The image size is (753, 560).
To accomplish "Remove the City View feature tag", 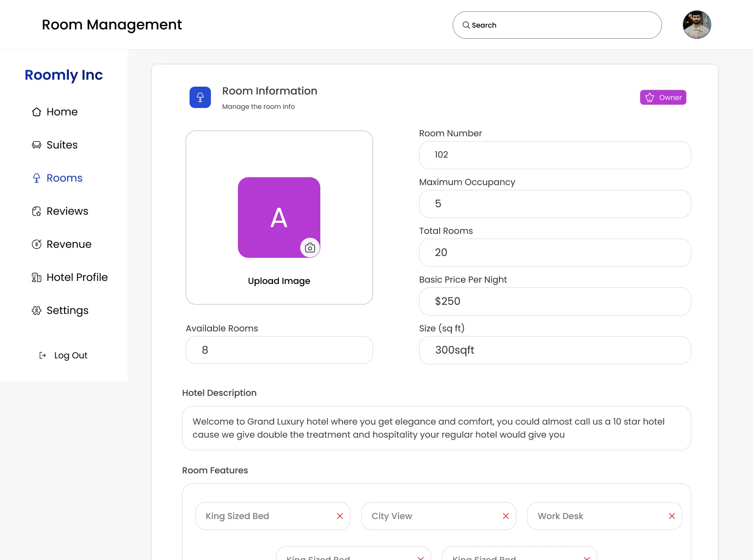I will pos(506,516).
